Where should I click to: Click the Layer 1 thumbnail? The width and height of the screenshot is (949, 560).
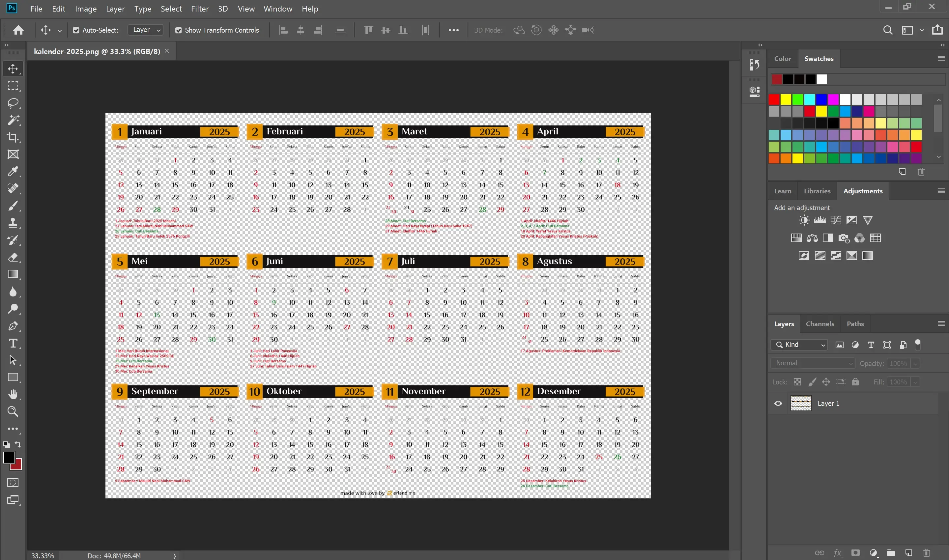point(801,404)
